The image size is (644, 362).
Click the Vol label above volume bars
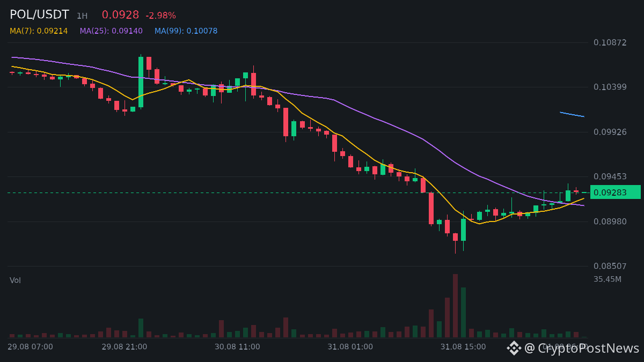coord(15,280)
